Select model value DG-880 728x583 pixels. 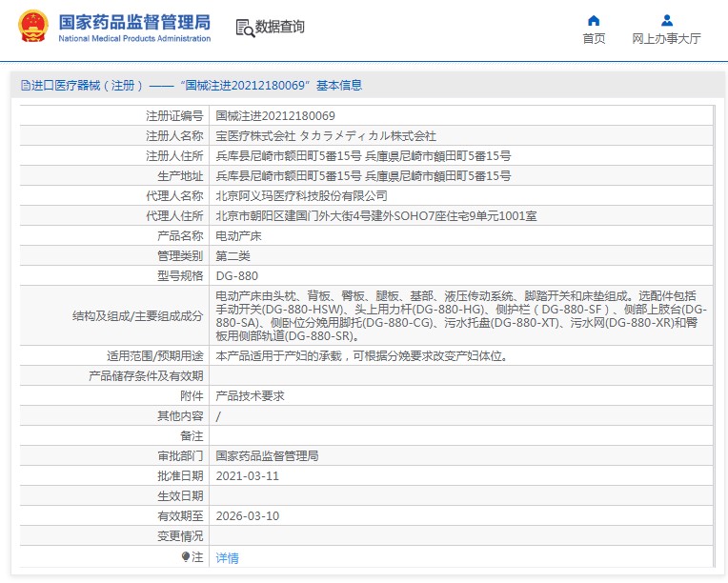pos(236,276)
